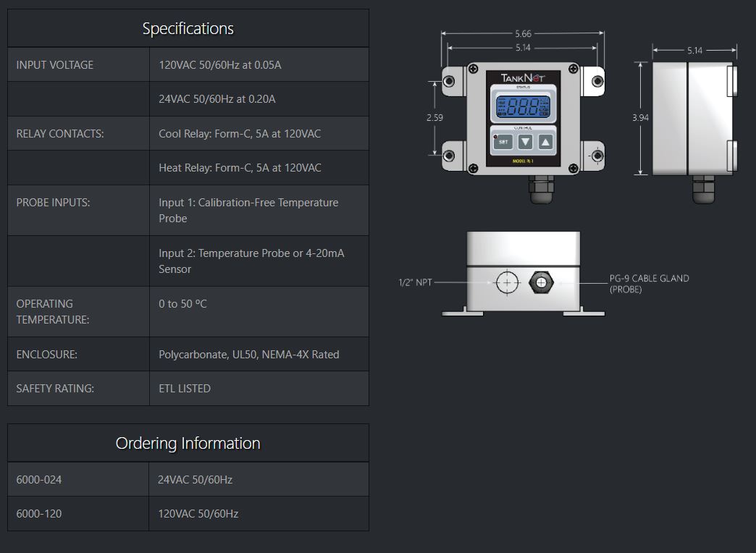Click the up arrow control button
This screenshot has height=553, width=756.
click(545, 142)
